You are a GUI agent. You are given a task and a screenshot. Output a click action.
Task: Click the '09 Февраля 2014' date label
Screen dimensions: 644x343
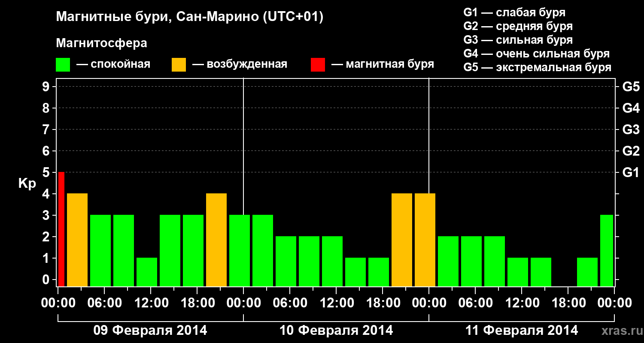(x=150, y=331)
